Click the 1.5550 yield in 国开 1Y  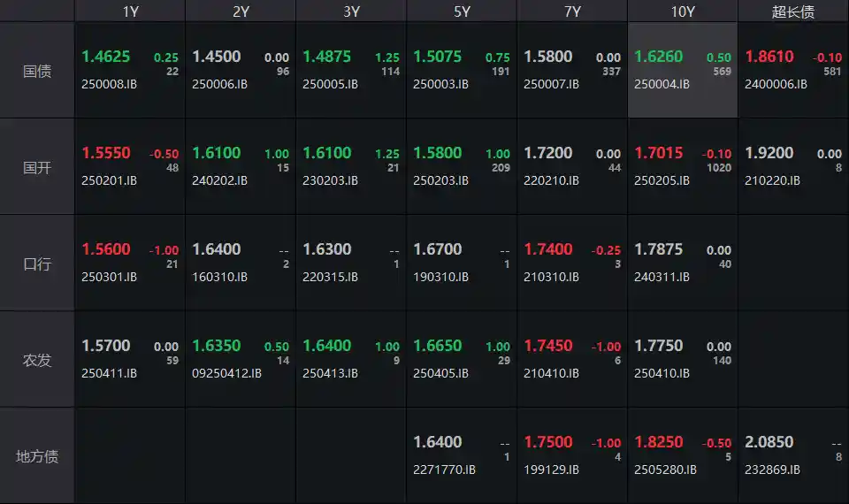tap(106, 153)
